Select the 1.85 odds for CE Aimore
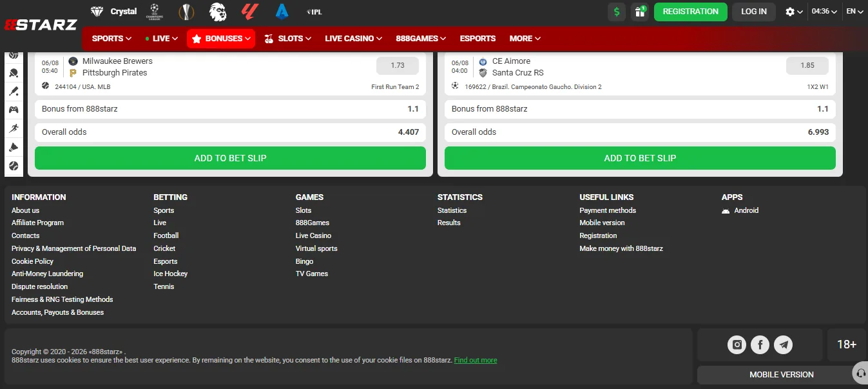 pyautogui.click(x=807, y=66)
